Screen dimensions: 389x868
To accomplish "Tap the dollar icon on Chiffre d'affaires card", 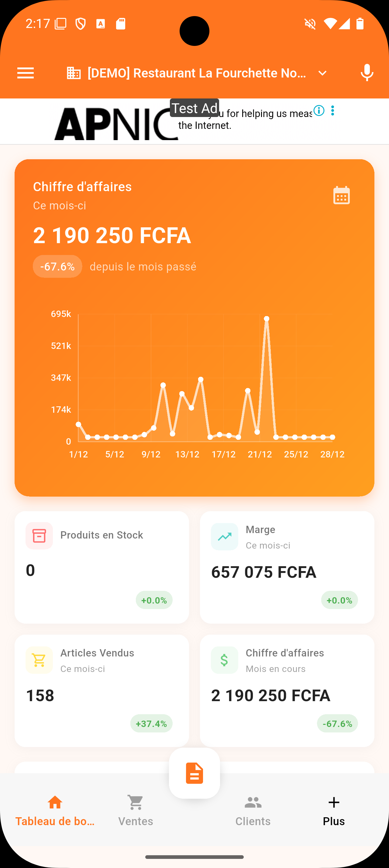I will click(224, 660).
